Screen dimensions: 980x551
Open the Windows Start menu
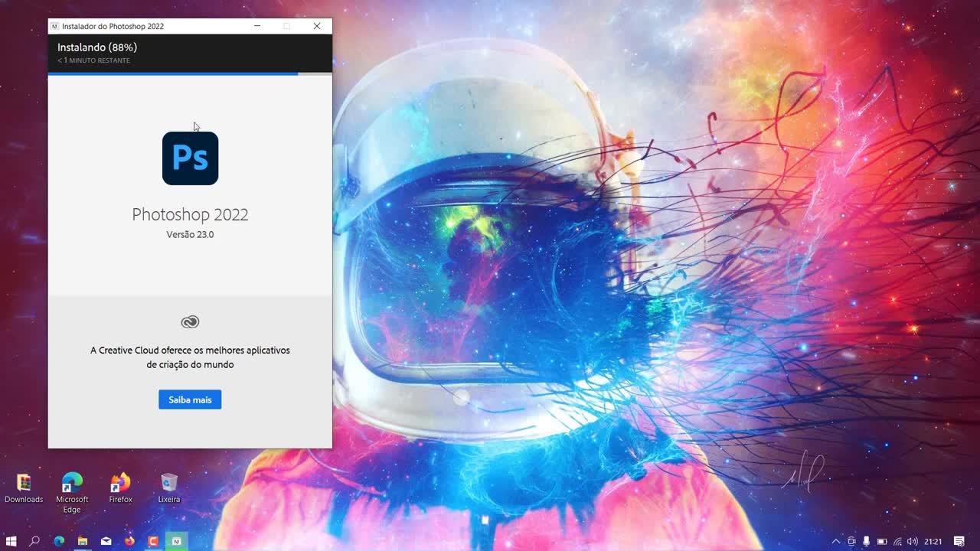tap(11, 541)
